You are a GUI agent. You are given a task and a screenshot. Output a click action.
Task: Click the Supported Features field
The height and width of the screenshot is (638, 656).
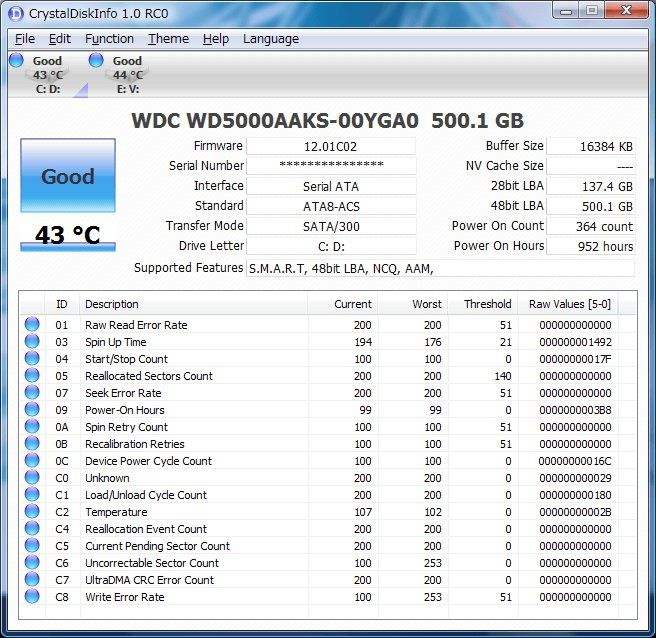pos(441,268)
